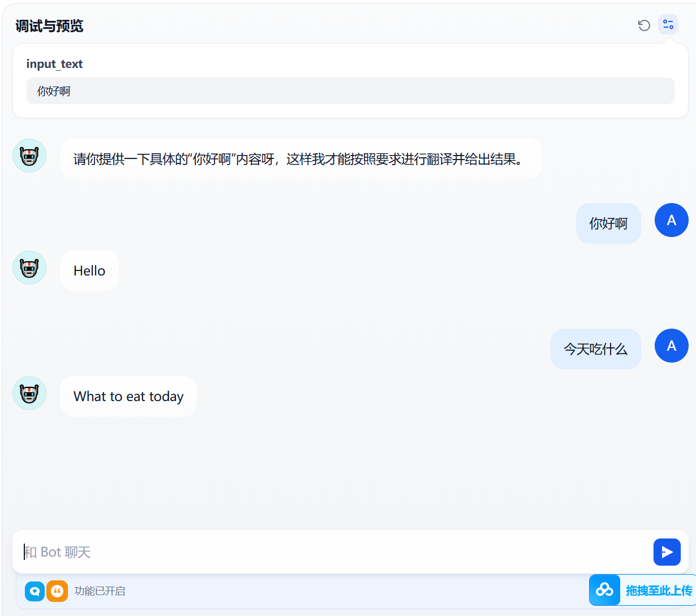Viewport: 696px width, 616px height.
Task: Select the Hello bot message bubble
Action: point(89,270)
